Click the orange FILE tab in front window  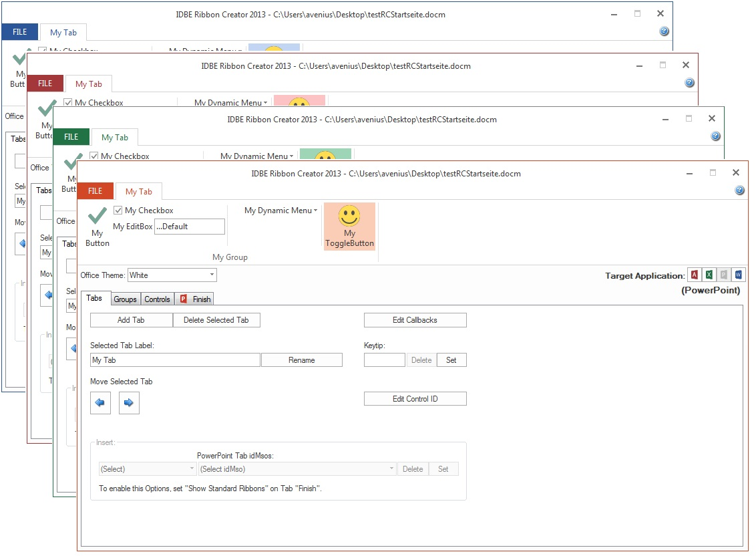(96, 191)
